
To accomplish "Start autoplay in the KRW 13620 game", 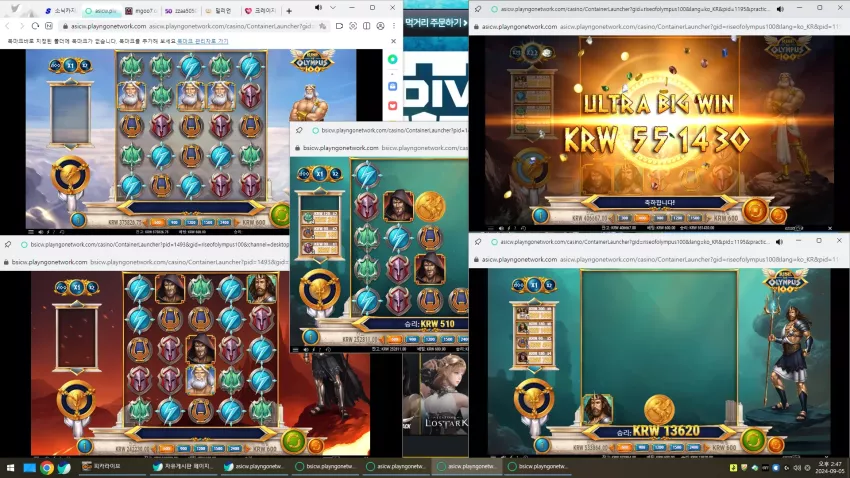I will point(776,445).
